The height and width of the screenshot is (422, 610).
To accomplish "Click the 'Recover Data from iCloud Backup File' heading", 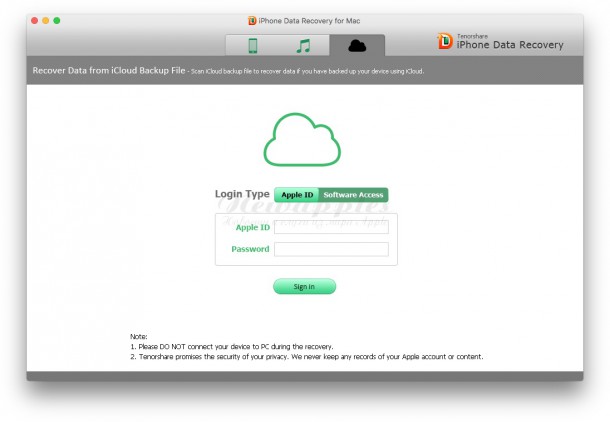I will [109, 70].
